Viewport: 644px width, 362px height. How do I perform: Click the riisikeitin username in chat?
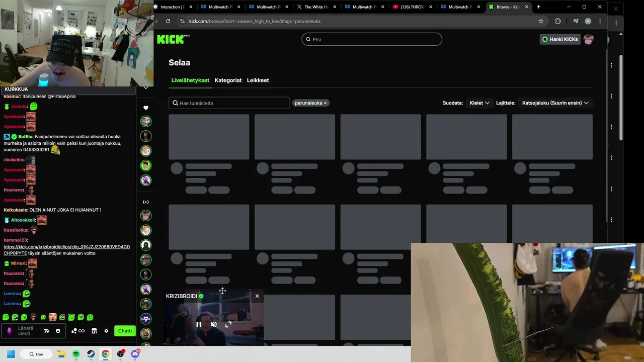click(14, 160)
